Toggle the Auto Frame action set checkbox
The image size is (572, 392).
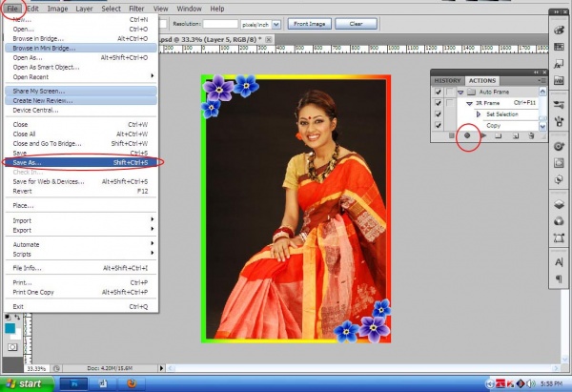point(438,92)
